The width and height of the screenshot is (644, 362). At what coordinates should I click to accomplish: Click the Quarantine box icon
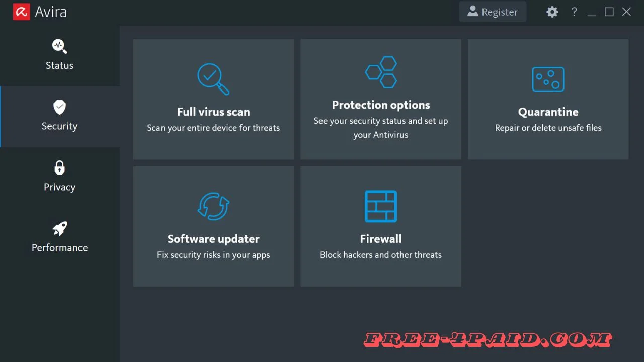point(548,79)
